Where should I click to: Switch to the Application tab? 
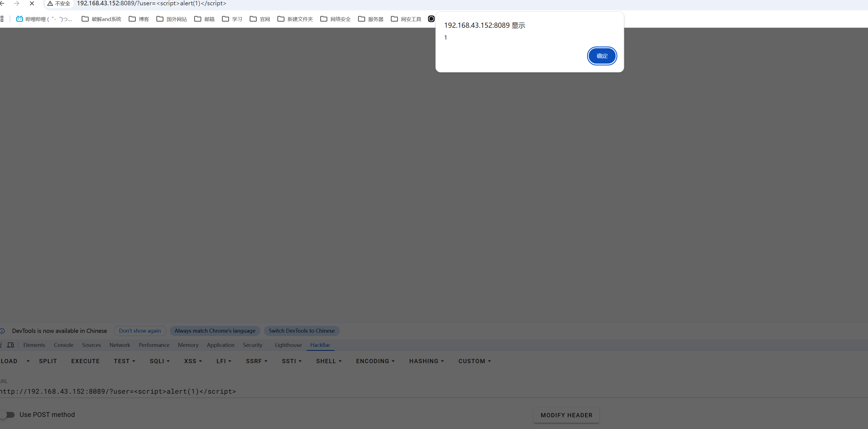220,345
